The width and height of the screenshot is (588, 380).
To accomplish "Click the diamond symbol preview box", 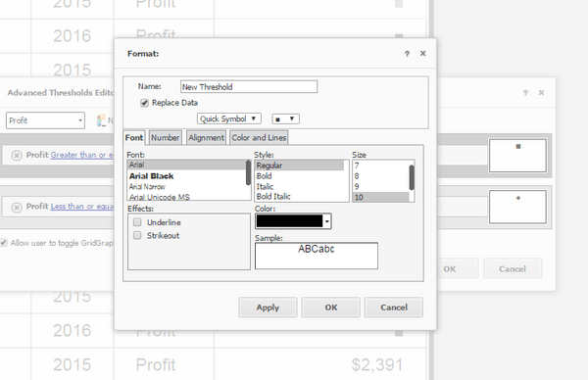I will [x=517, y=207].
